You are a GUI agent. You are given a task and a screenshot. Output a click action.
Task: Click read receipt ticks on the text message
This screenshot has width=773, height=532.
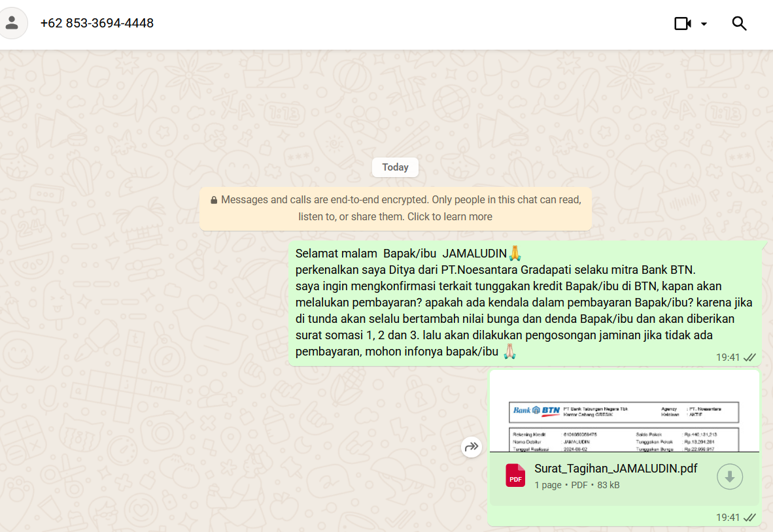tap(749, 357)
